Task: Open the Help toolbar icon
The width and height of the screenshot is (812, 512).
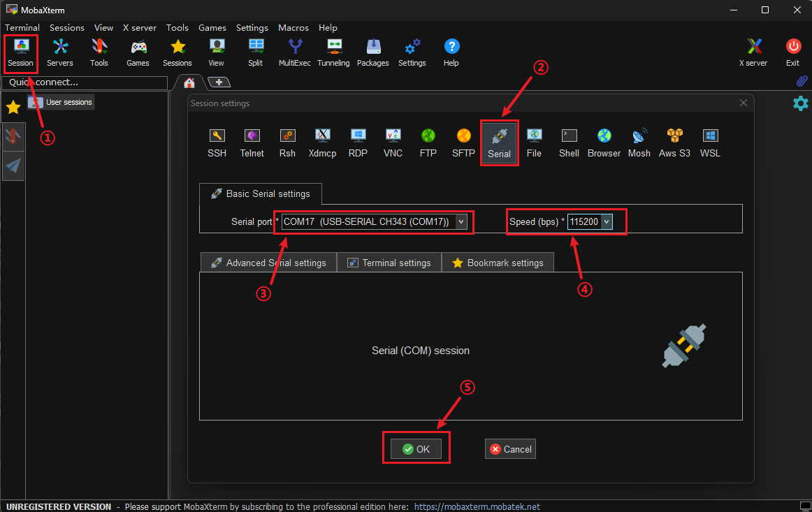Action: pos(451,53)
